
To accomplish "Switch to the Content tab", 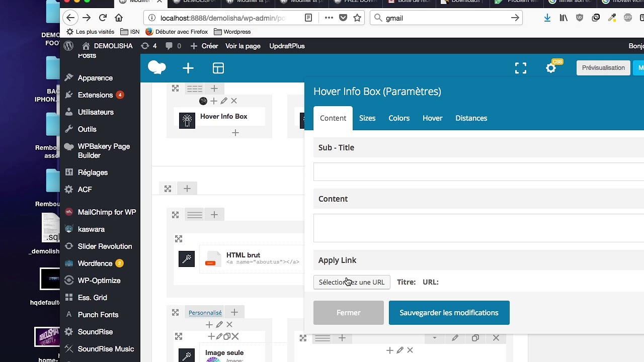I will 333,118.
